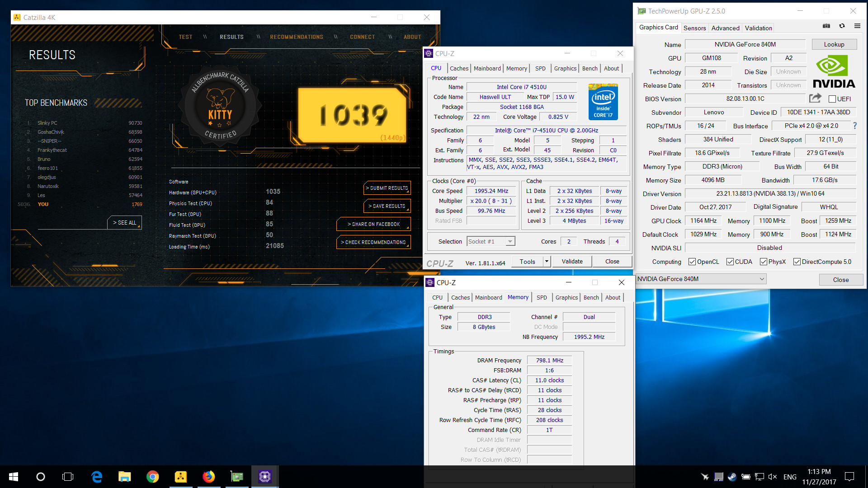Click the GPU name field NVIDIA GeForce 840M
868x488 pixels.
click(x=745, y=44)
